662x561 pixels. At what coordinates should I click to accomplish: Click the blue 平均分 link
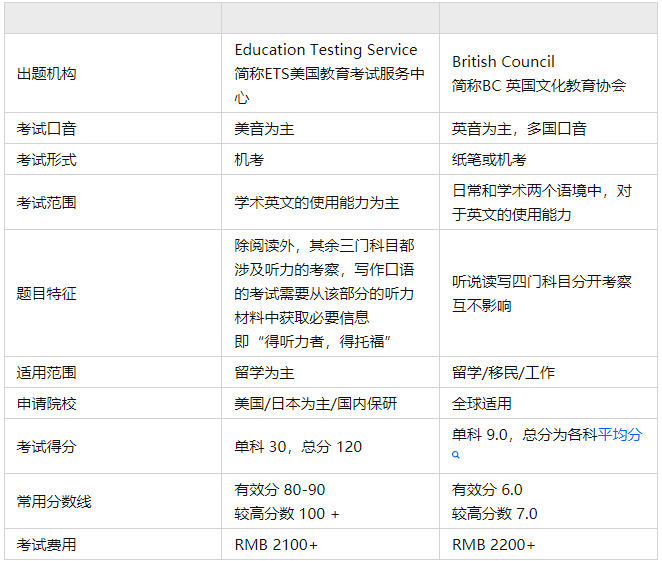(x=620, y=434)
